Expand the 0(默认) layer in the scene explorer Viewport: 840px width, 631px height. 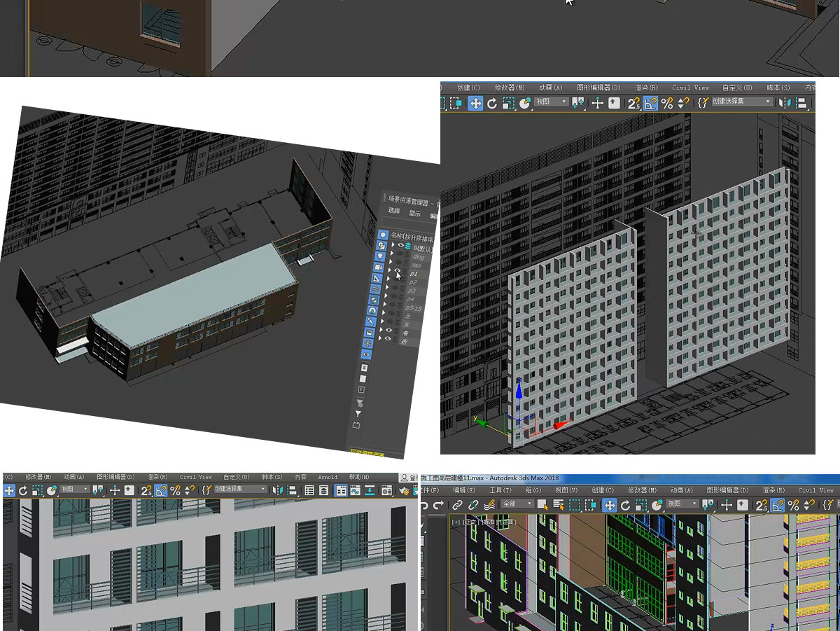[x=392, y=246]
